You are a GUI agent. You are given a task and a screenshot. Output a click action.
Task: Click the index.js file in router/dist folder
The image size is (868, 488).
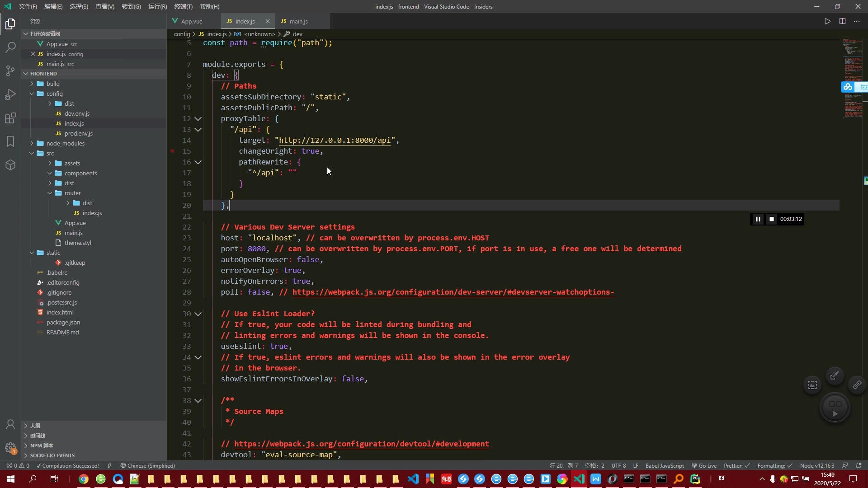92,213
